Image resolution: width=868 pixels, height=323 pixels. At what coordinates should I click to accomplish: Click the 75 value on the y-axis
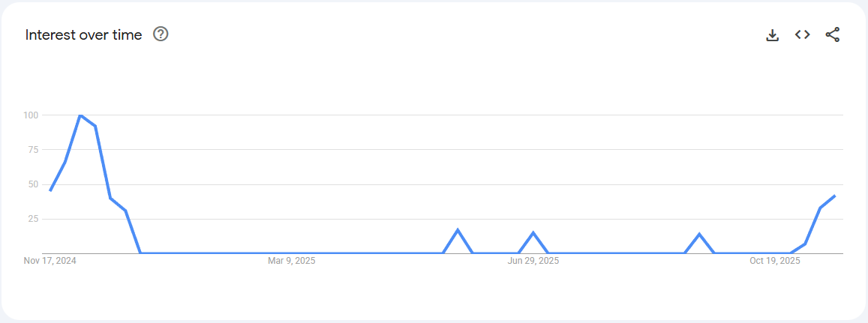click(33, 150)
